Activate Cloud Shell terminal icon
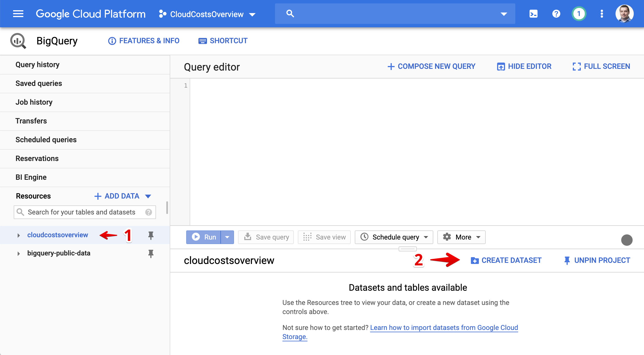 [533, 14]
